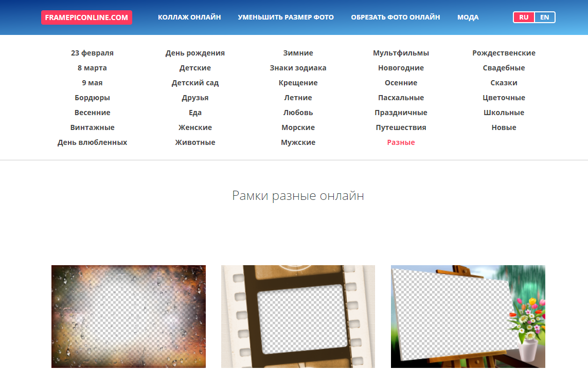Switch language to EN
This screenshot has height=370, width=588.
[x=544, y=17]
